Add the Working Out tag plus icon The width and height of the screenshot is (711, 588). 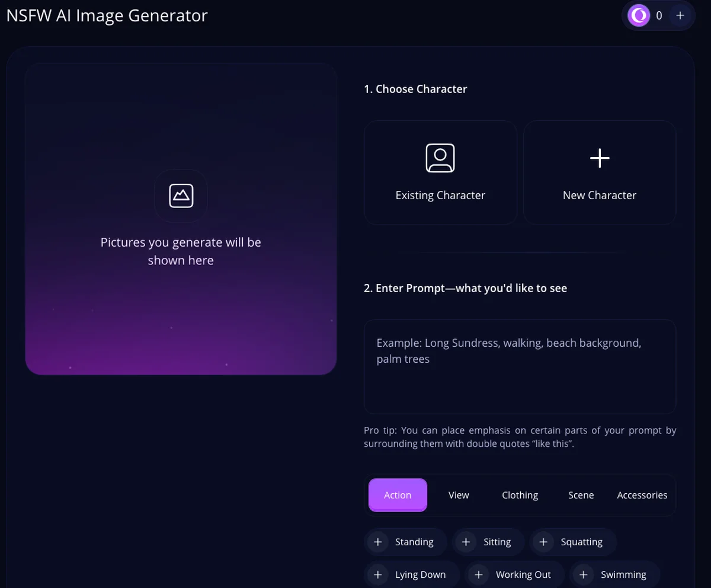click(479, 574)
